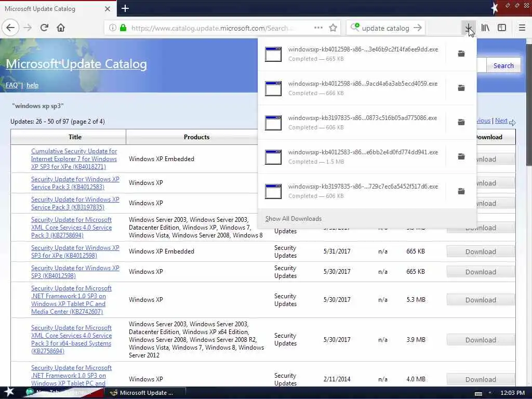The image size is (532, 399).
Task: Click the keyboard tray icon
Action: 478,393
